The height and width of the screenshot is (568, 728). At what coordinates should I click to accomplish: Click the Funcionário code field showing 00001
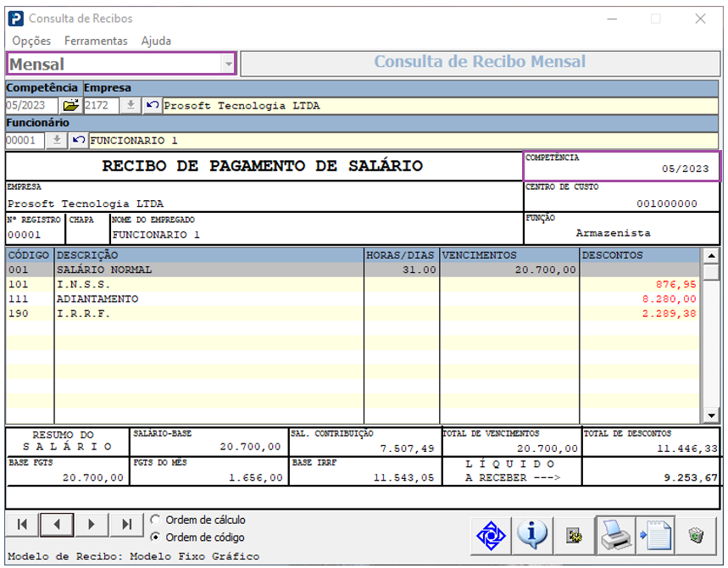(25, 140)
